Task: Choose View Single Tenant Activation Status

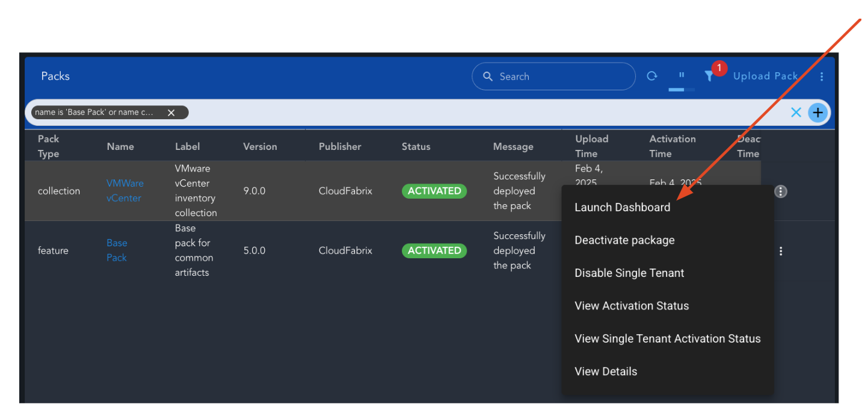Action: click(668, 338)
